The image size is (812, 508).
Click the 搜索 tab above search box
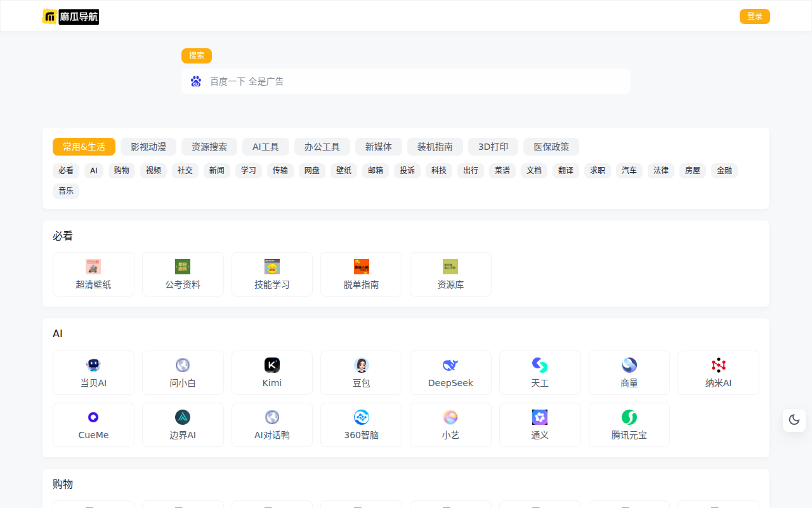tap(197, 56)
